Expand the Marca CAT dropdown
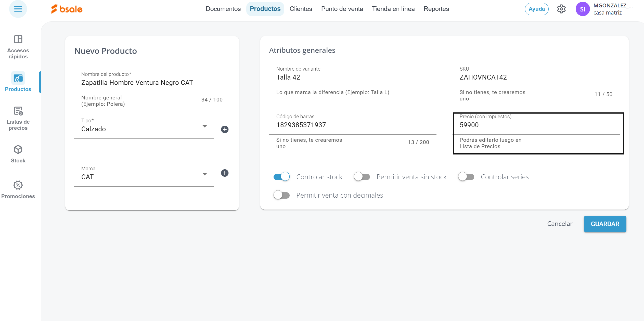Screen dimensions: 644x321 tap(204, 174)
